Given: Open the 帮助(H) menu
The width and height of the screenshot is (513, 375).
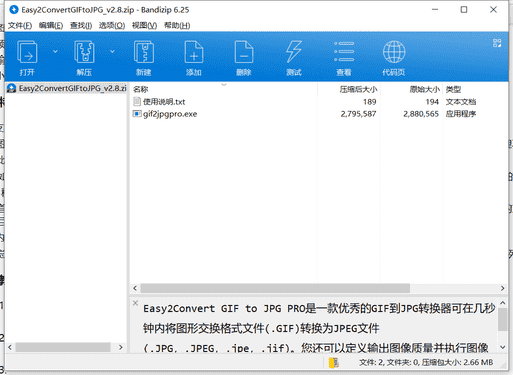Looking at the screenshot, I should 177,25.
